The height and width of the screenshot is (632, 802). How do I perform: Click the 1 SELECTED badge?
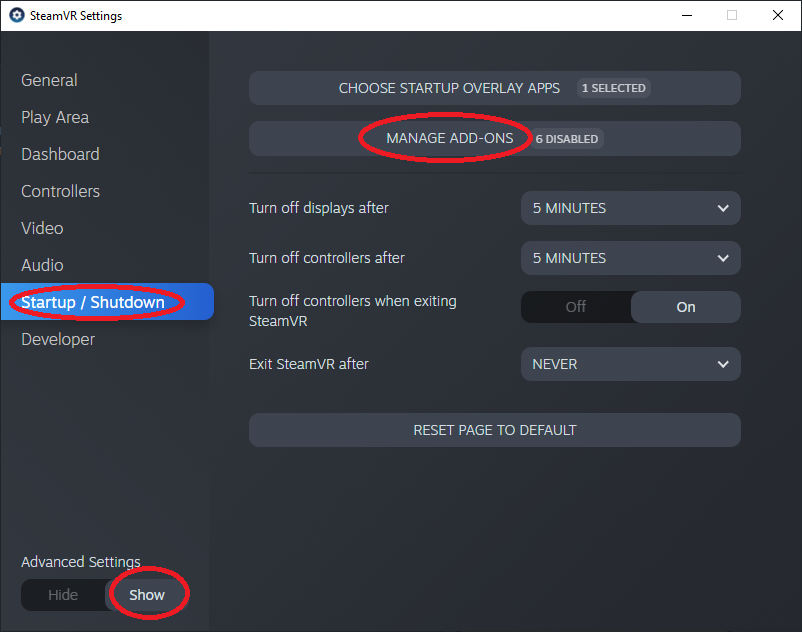point(613,88)
